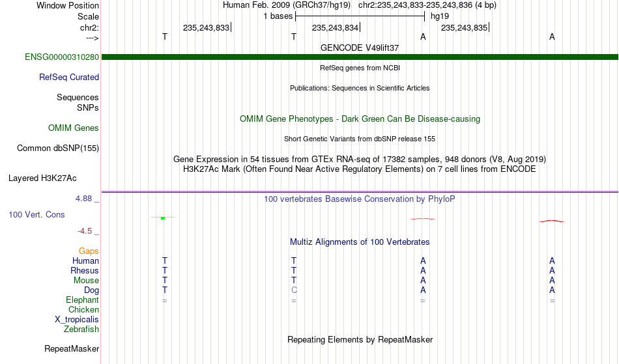
Task: Select the Zebrafish species label
Action: 81,329
